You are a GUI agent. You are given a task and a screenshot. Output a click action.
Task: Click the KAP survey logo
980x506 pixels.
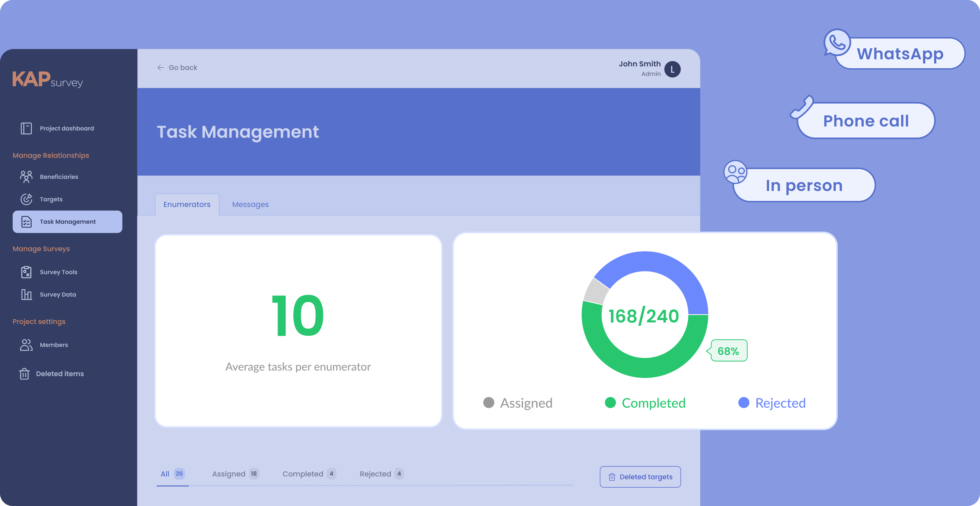[x=48, y=79]
